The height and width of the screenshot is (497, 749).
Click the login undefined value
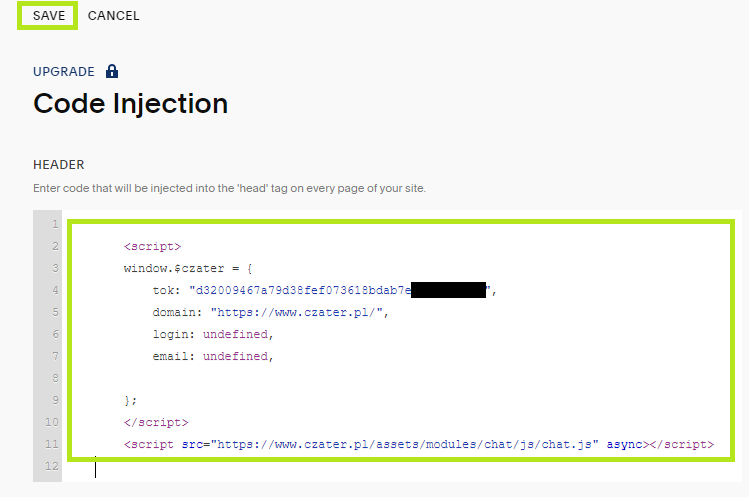pyautogui.click(x=235, y=335)
